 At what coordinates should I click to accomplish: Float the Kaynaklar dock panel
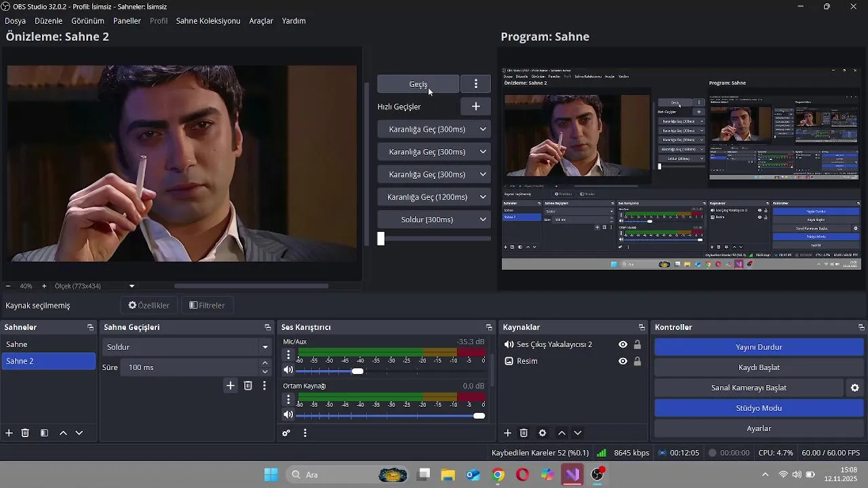642,327
